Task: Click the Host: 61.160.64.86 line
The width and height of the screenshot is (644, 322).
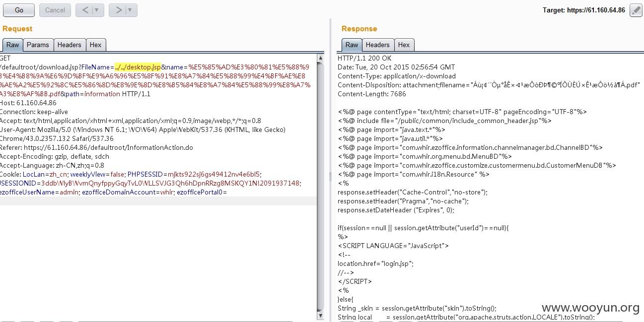Action: click(x=28, y=103)
